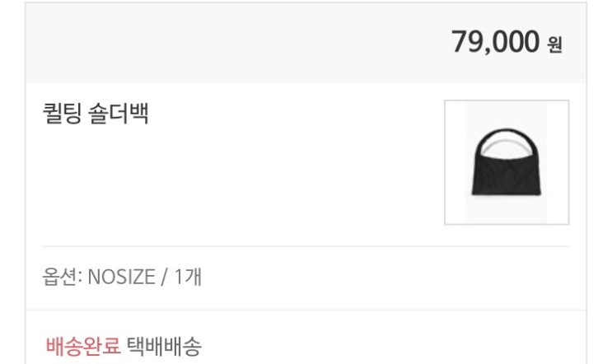Screen dimensions: 612x364
Task: Click the slash between NOSIZE and 1개
Action: [x=164, y=277]
